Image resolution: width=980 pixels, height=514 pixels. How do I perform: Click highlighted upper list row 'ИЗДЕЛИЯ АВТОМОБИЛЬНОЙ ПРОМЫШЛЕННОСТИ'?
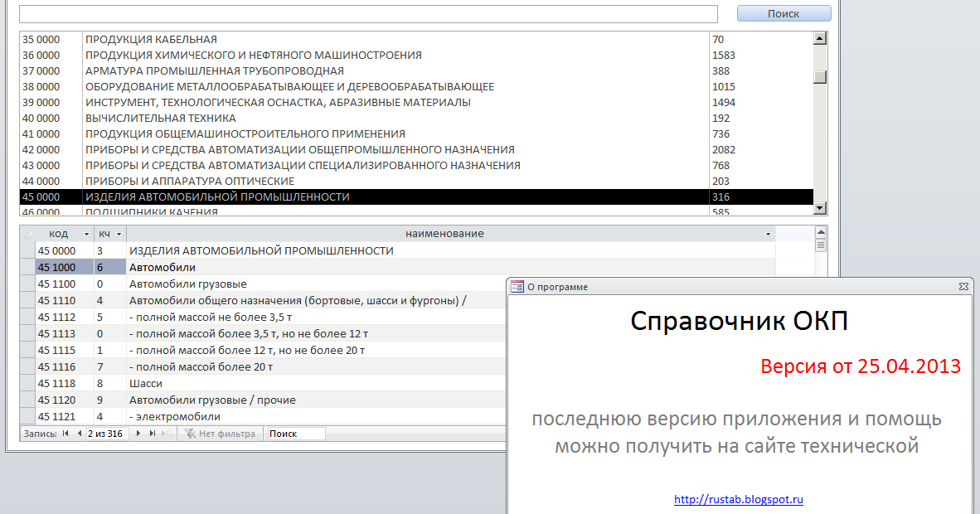pos(416,196)
